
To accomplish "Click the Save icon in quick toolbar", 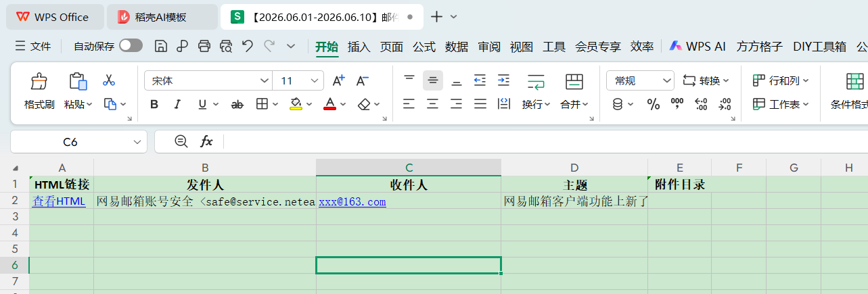I will (x=161, y=46).
